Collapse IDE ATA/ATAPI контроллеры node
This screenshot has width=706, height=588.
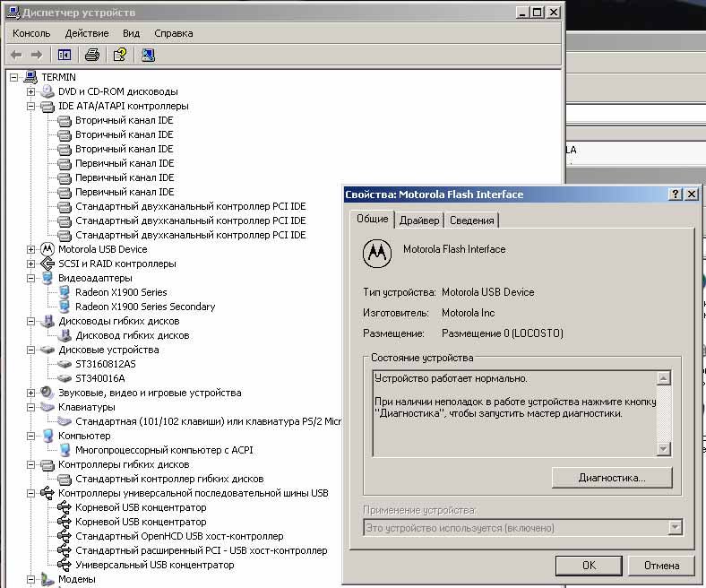(x=30, y=107)
